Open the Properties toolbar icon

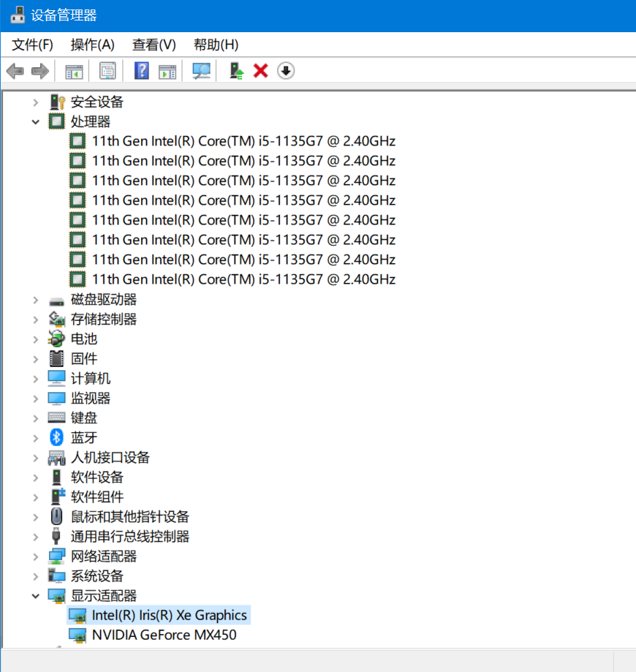107,71
